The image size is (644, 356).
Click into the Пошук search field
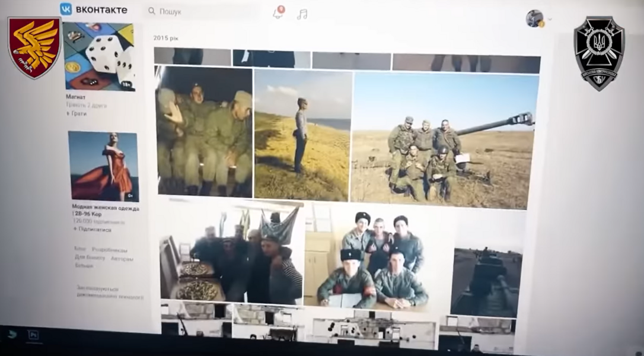(202, 11)
